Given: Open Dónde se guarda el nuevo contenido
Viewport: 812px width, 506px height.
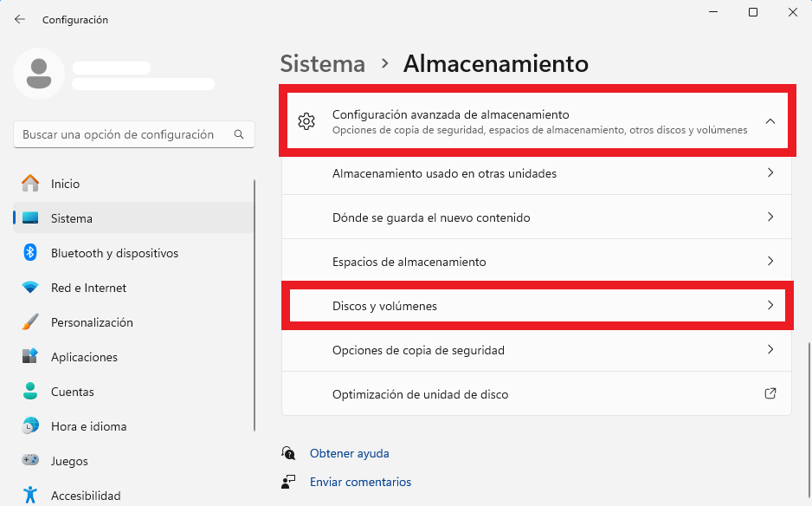Looking at the screenshot, I should (x=537, y=217).
